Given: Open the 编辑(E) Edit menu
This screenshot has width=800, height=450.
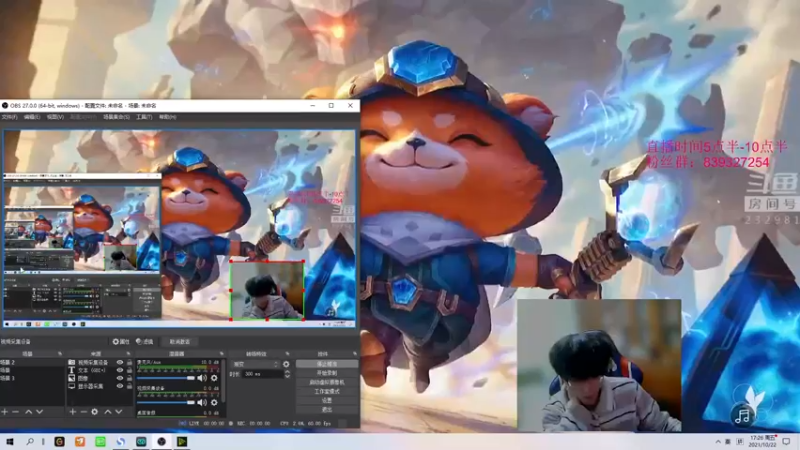Looking at the screenshot, I should [x=32, y=117].
